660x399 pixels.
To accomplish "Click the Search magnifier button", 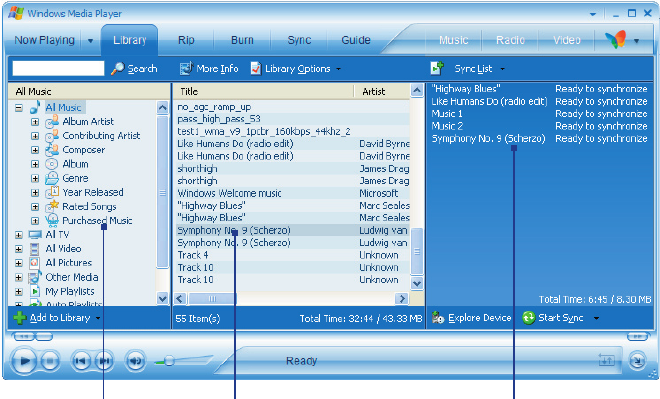I will click(134, 69).
